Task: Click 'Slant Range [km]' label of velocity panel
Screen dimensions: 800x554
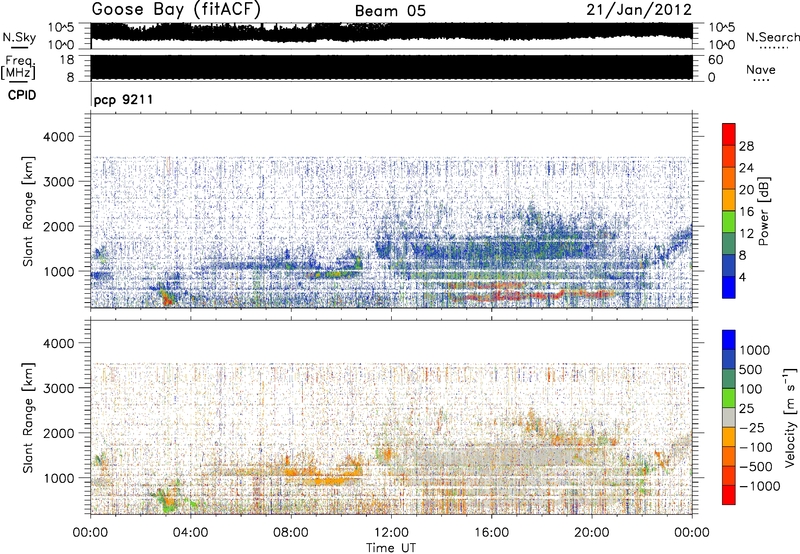Action: [28, 417]
